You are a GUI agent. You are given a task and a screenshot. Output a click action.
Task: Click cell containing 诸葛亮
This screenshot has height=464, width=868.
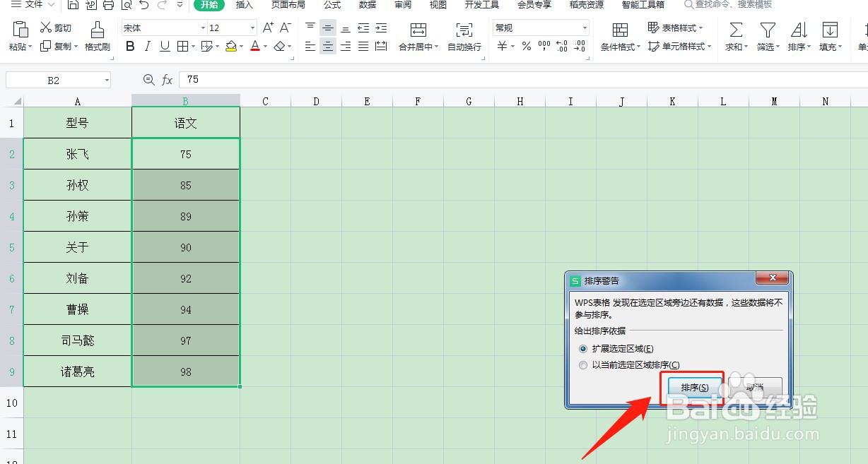point(78,371)
